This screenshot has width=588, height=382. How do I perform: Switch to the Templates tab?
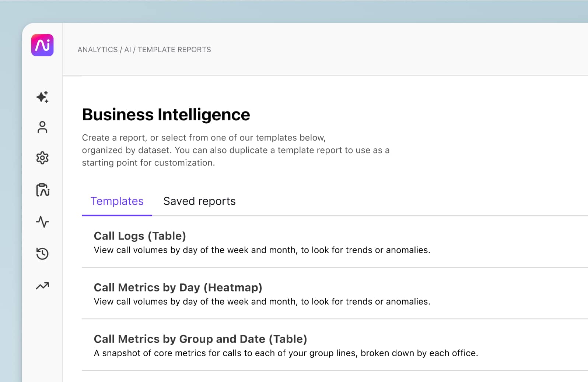click(117, 201)
